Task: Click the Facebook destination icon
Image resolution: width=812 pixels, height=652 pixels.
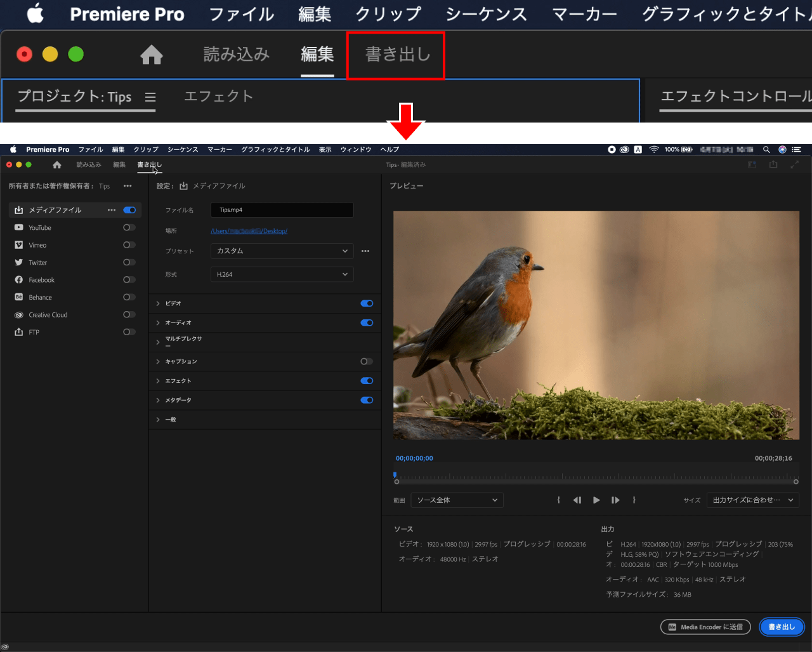Action: click(19, 280)
